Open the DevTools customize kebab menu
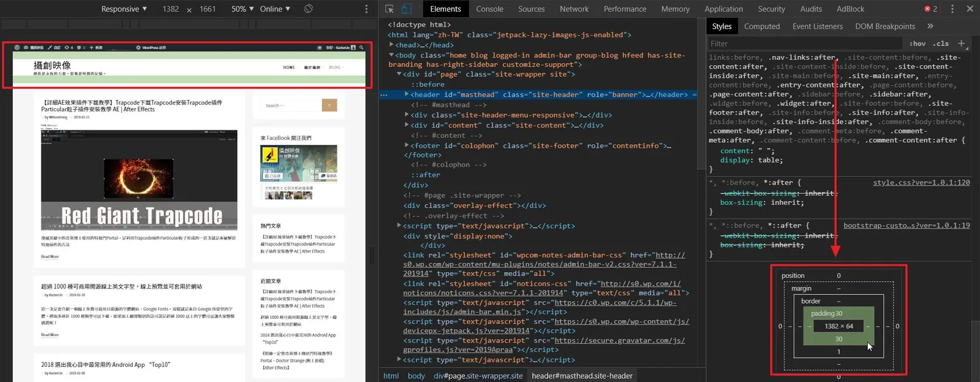This screenshot has height=382, width=980. [952, 9]
